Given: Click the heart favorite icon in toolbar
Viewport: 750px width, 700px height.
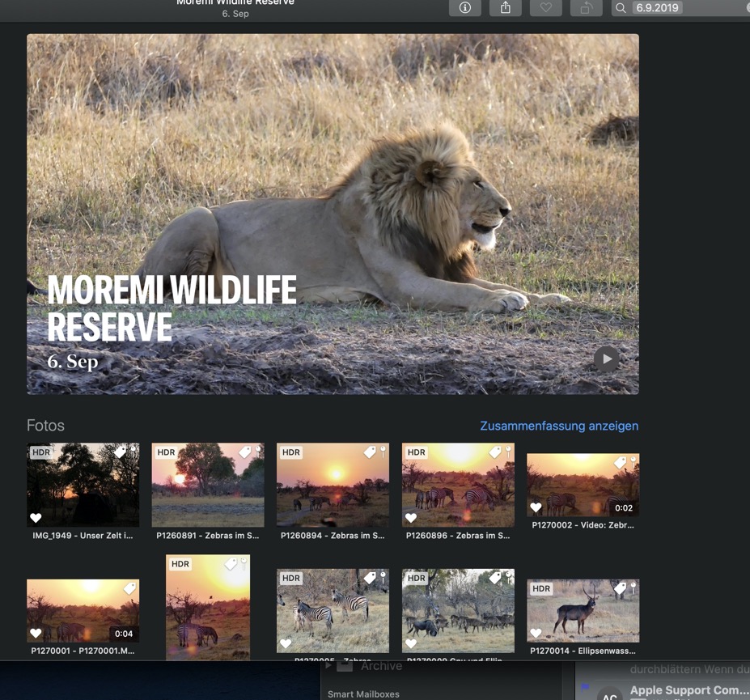Looking at the screenshot, I should 546,8.
